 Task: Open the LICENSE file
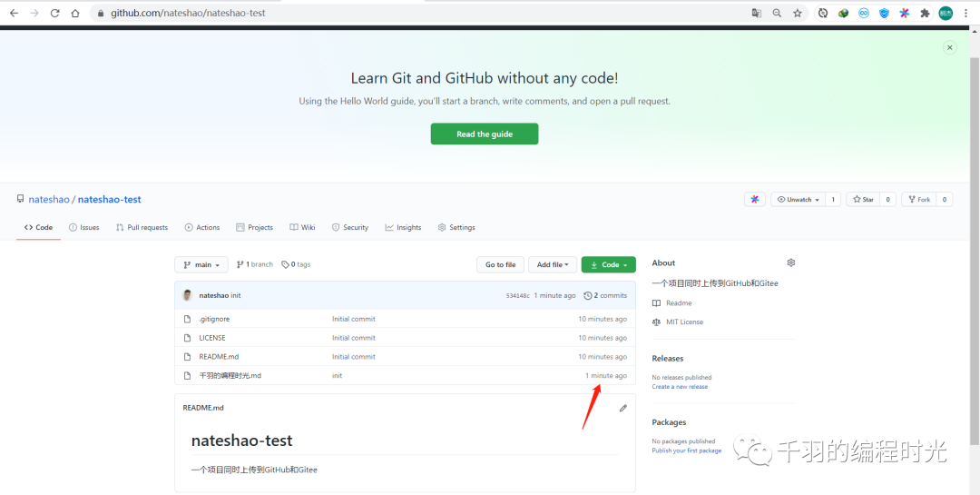coord(212,338)
